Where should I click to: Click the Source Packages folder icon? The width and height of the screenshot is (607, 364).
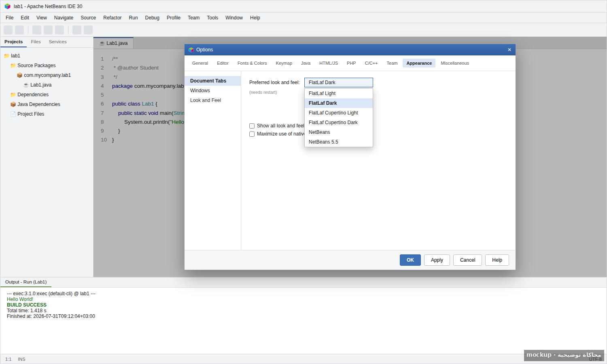(x=13, y=66)
